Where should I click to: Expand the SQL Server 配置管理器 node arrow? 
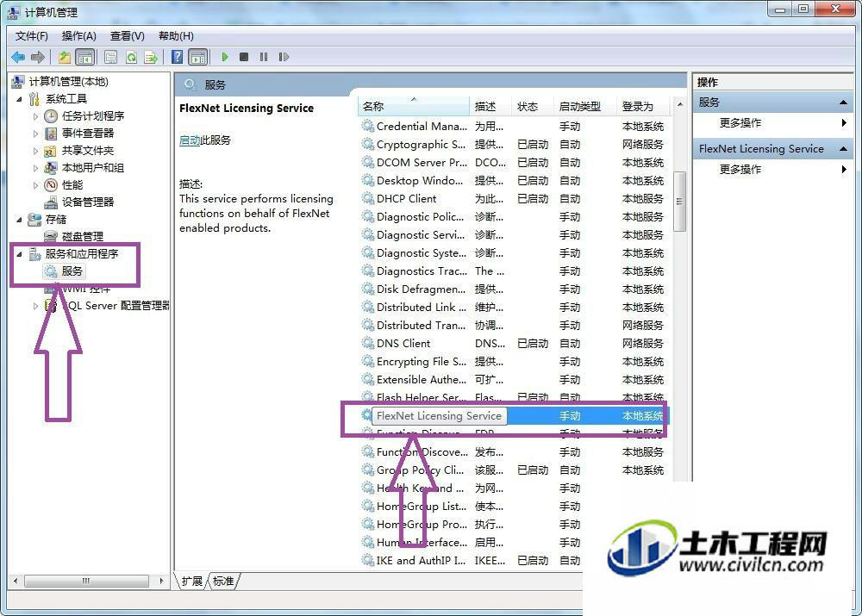pos(35,306)
